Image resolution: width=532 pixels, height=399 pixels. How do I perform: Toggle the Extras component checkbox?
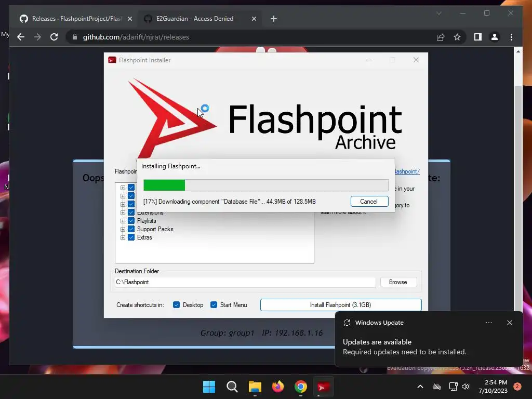point(131,237)
